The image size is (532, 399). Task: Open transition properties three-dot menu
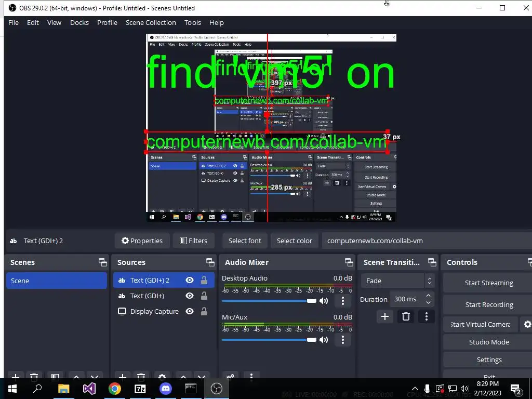click(x=427, y=316)
